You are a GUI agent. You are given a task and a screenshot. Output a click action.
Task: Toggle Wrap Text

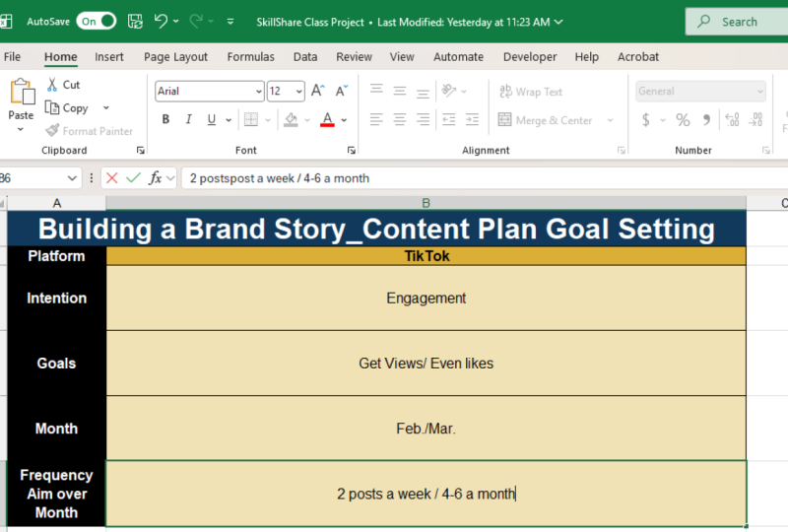(x=531, y=92)
